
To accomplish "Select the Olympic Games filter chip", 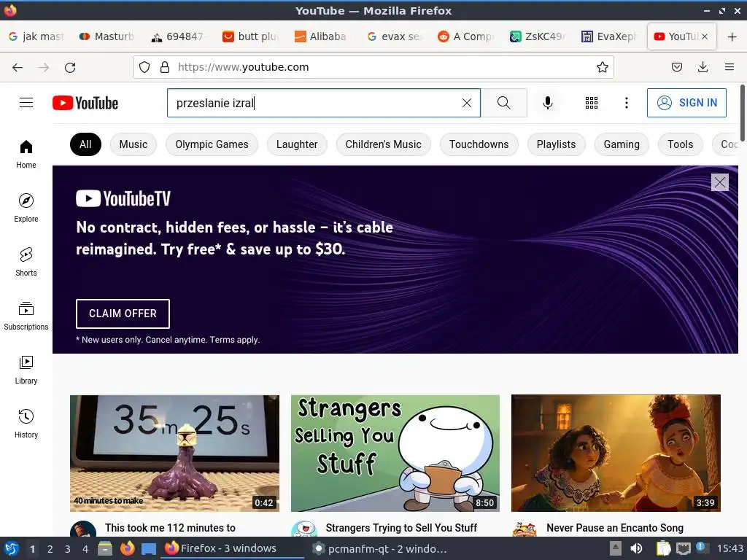I will (212, 144).
